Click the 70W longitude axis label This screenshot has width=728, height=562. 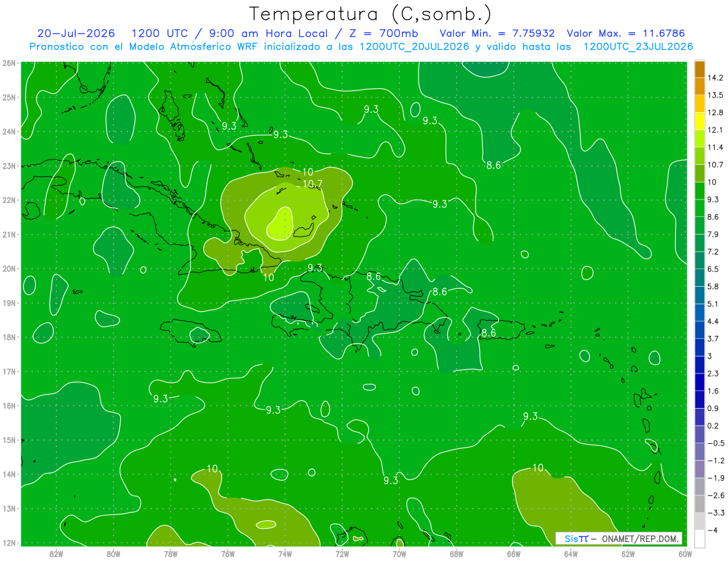pyautogui.click(x=399, y=554)
